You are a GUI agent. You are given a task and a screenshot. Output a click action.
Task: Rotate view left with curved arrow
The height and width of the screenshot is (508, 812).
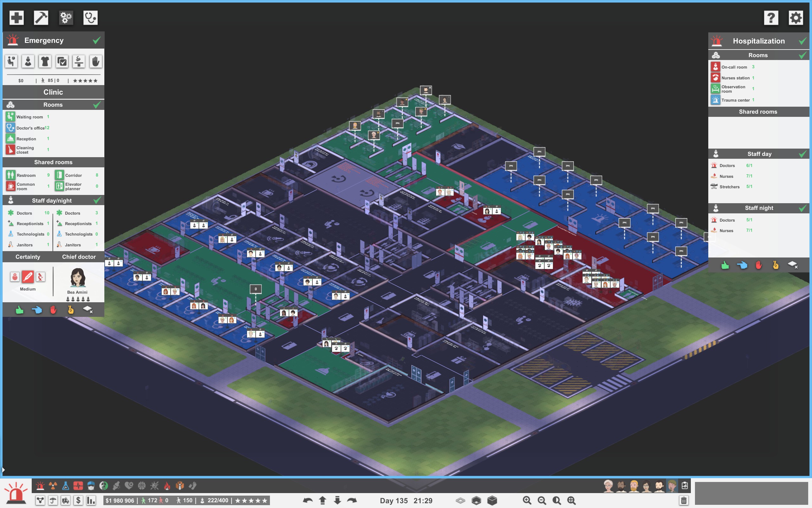coord(308,501)
